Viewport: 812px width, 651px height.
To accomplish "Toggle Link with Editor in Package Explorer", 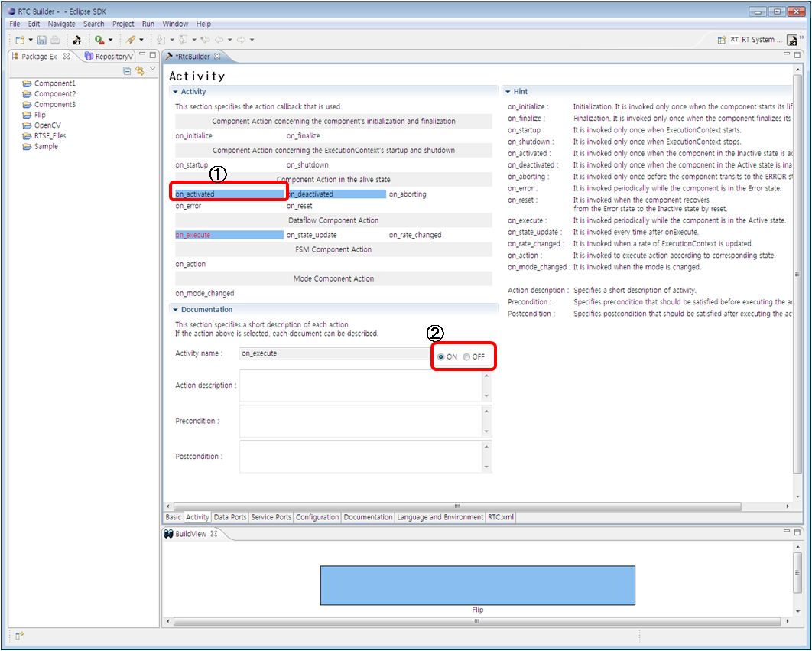I will 139,70.
